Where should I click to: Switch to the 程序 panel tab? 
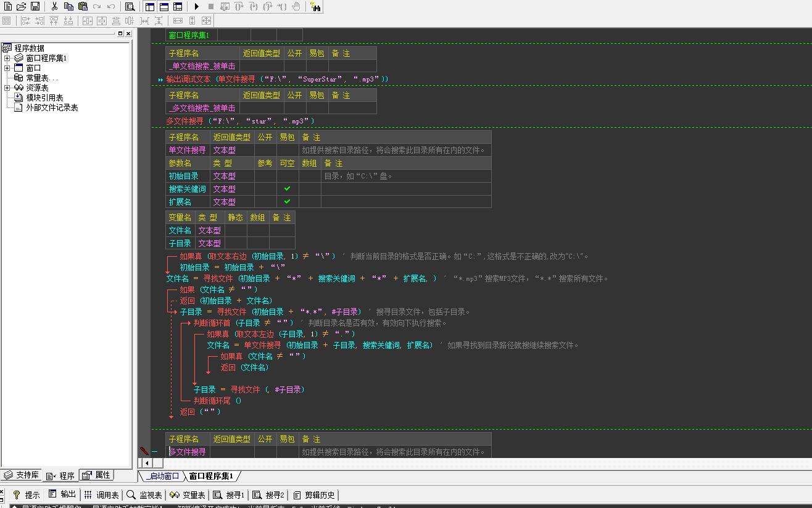tap(61, 476)
